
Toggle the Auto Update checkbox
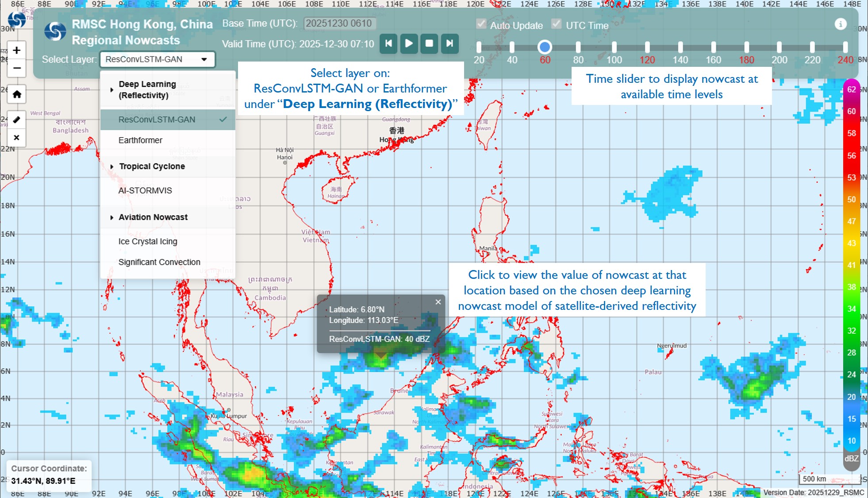481,24
